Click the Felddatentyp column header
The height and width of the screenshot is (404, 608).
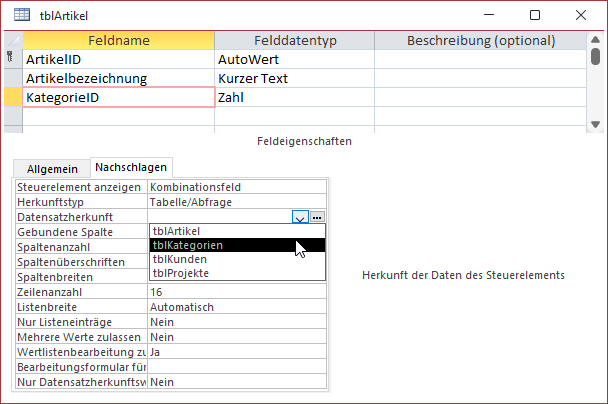point(295,40)
